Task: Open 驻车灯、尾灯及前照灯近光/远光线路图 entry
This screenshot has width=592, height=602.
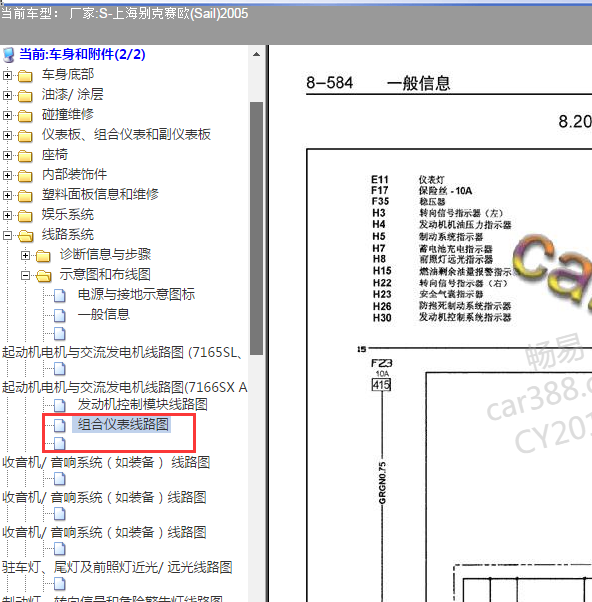Action: 117,567
